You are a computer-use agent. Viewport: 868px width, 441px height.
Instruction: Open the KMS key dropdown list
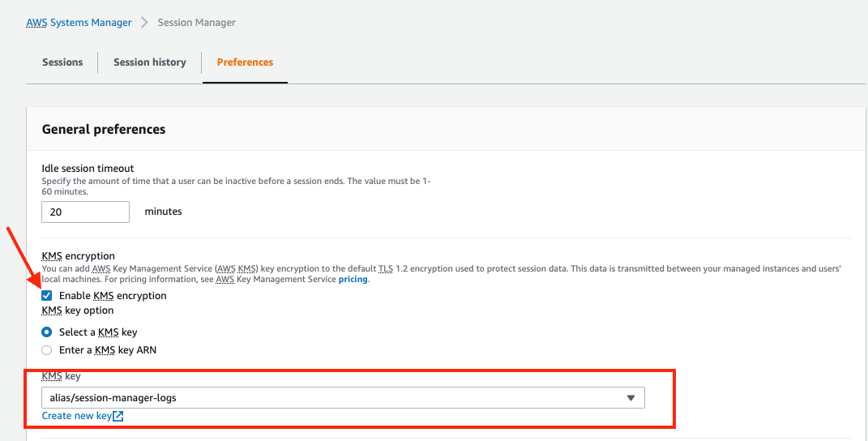tap(343, 398)
